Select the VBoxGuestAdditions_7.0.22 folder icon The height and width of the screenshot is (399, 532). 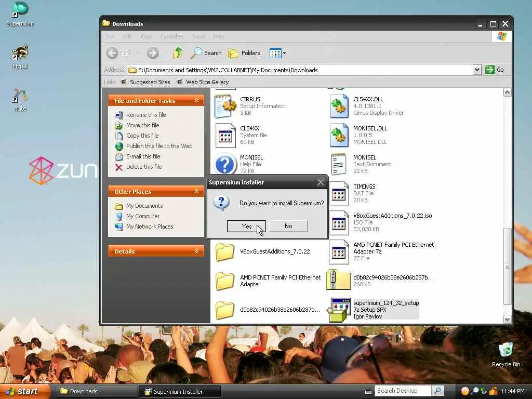(x=224, y=252)
